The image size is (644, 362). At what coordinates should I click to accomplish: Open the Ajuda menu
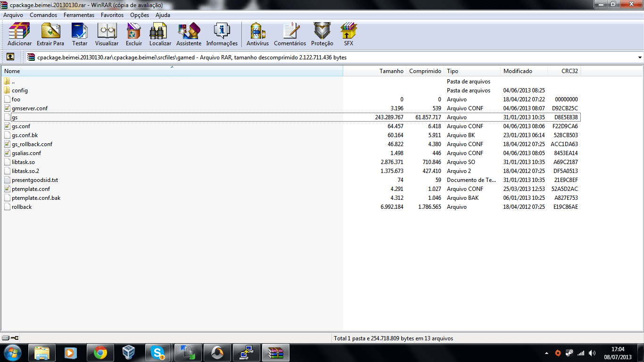(x=163, y=15)
